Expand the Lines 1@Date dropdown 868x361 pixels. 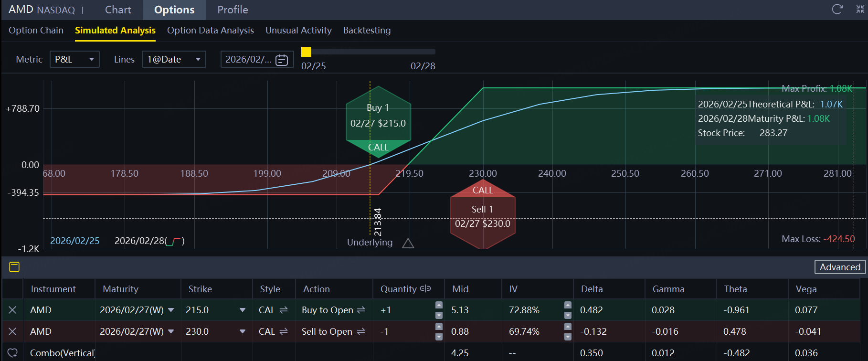coord(174,59)
